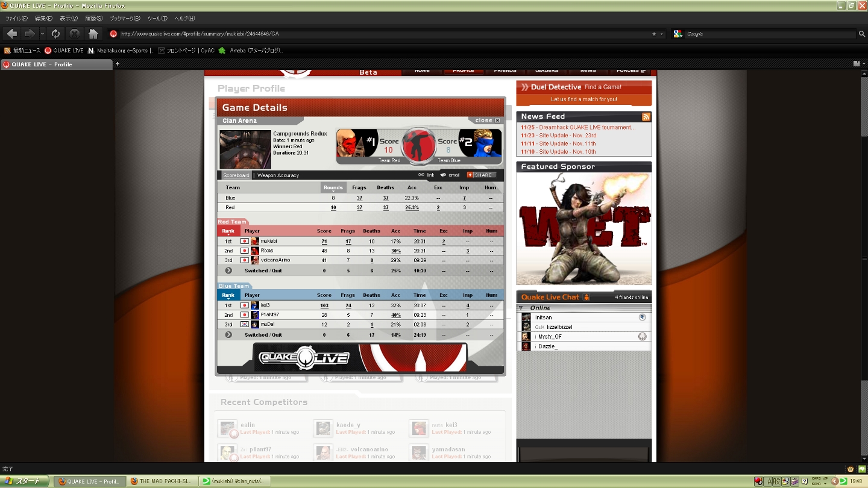Open the フロントページ CyAC bookmark
The image size is (868, 488).
[186, 51]
